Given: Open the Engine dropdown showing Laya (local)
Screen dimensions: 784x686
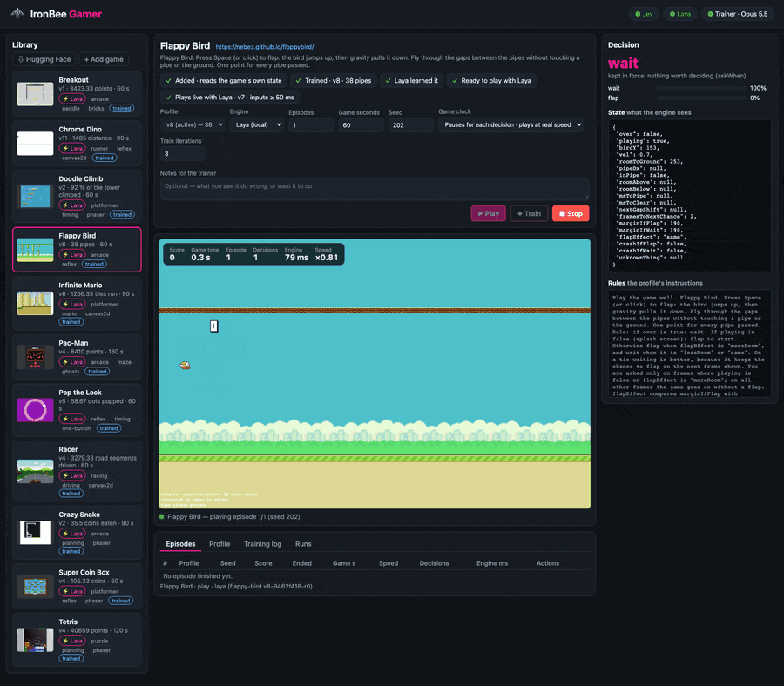Looking at the screenshot, I should (257, 124).
